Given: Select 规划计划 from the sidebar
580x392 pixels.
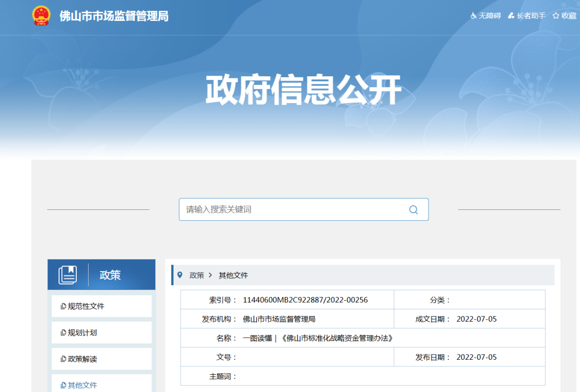Looking at the screenshot, I should pos(82,332).
